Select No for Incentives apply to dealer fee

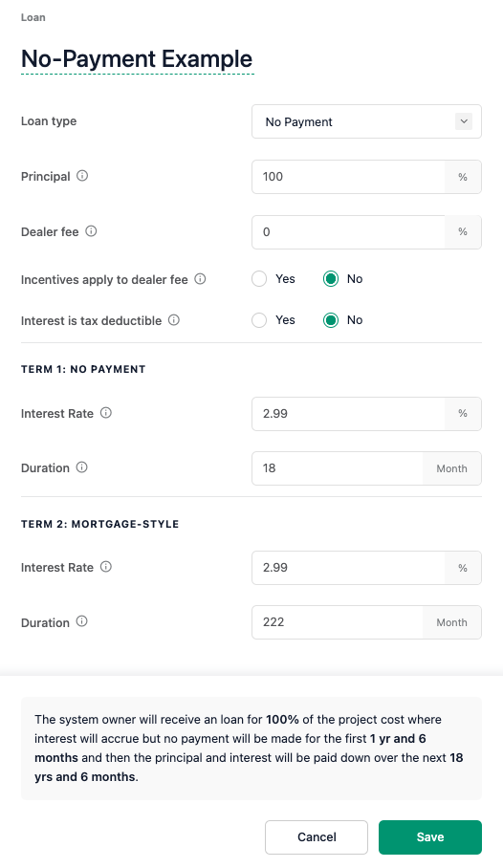[x=331, y=279]
